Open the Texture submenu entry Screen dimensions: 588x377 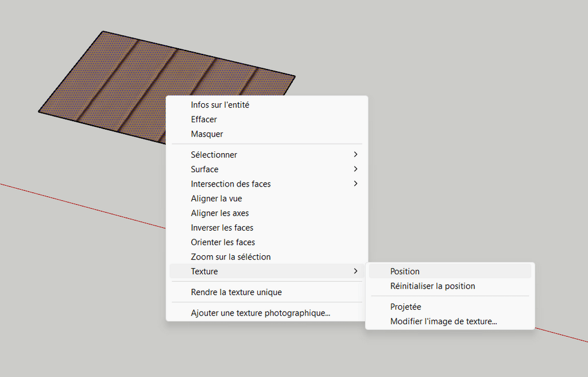click(266, 271)
